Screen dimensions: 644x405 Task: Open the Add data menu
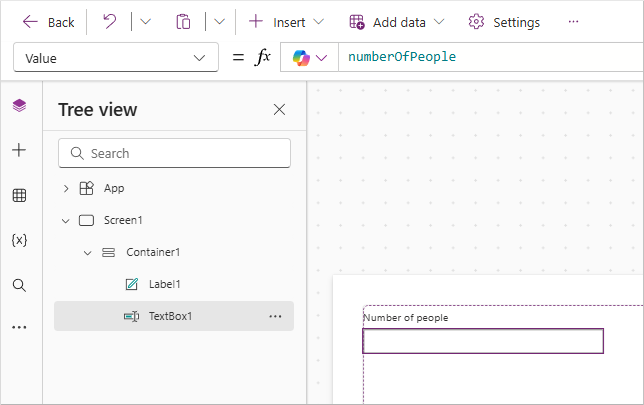tap(397, 22)
